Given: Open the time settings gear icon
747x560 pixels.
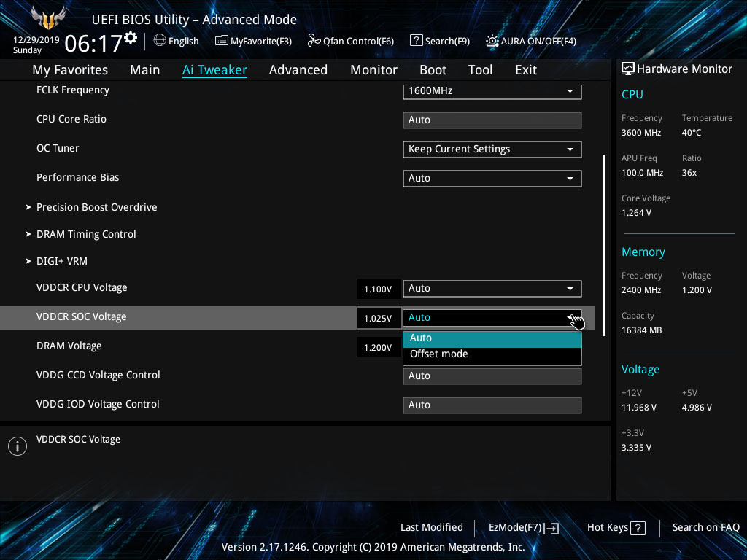Looking at the screenshot, I should click(x=131, y=38).
